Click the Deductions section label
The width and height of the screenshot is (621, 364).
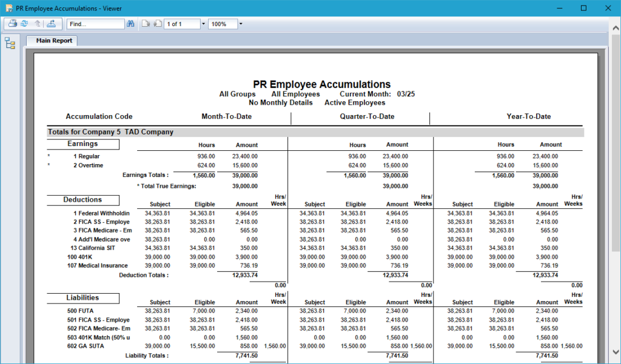click(x=82, y=200)
